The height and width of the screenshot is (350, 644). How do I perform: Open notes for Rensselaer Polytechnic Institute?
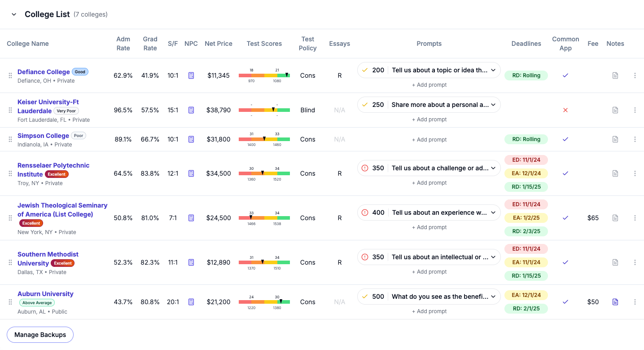(615, 173)
